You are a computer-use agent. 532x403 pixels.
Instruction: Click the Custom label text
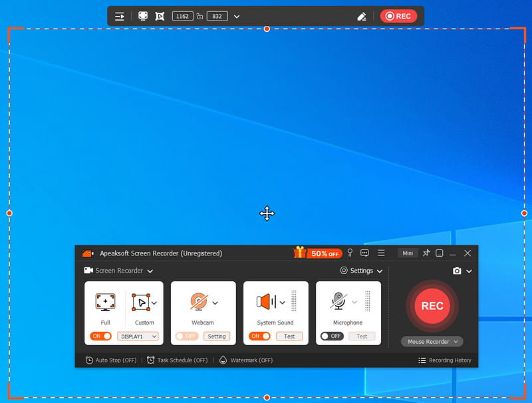pos(144,323)
